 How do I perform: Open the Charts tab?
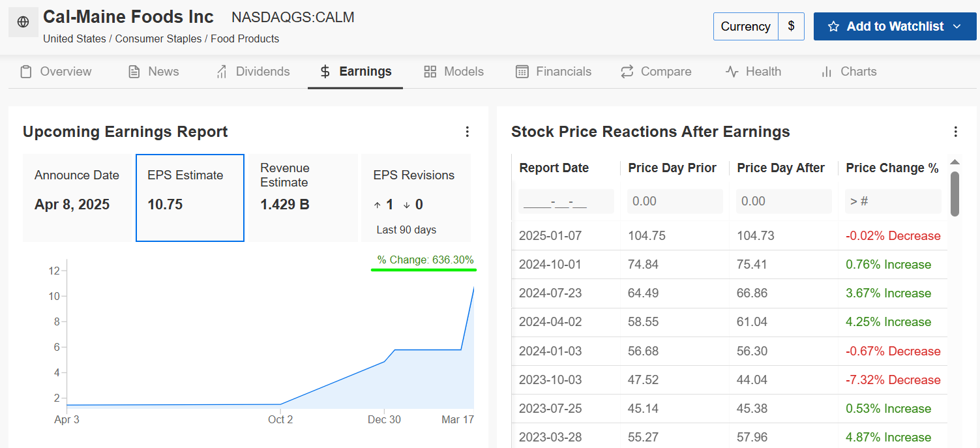coord(848,72)
